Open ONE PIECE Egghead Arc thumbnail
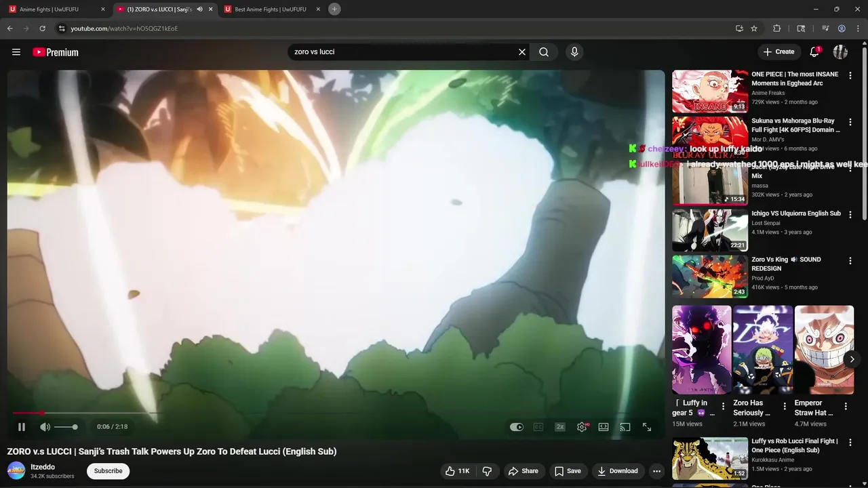 710,91
